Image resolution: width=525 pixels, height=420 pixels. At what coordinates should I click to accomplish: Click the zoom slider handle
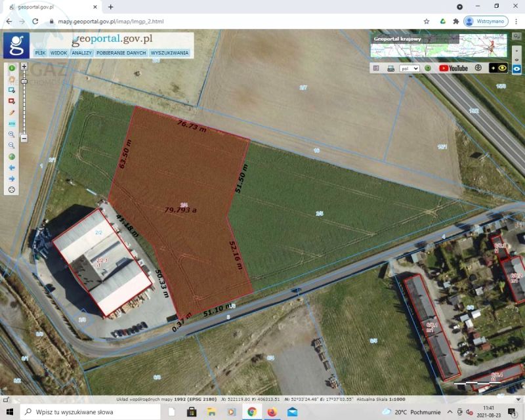[24, 81]
